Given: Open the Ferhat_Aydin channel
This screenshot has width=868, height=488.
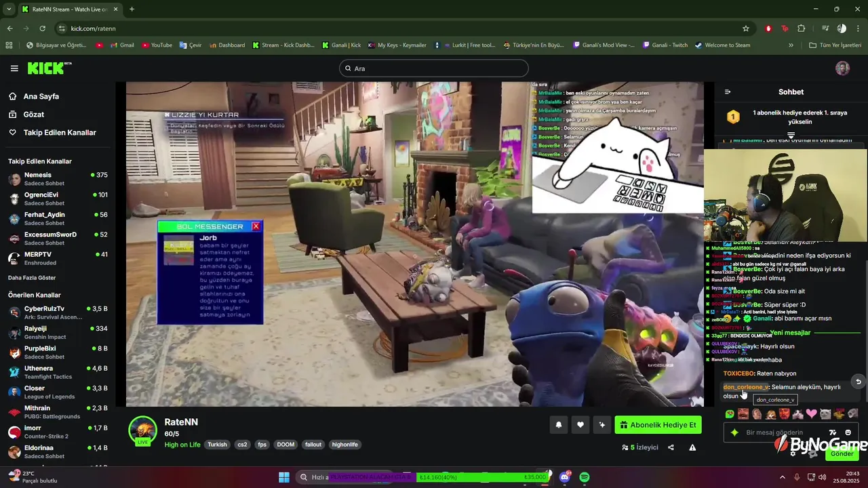Looking at the screenshot, I should 58,218.
